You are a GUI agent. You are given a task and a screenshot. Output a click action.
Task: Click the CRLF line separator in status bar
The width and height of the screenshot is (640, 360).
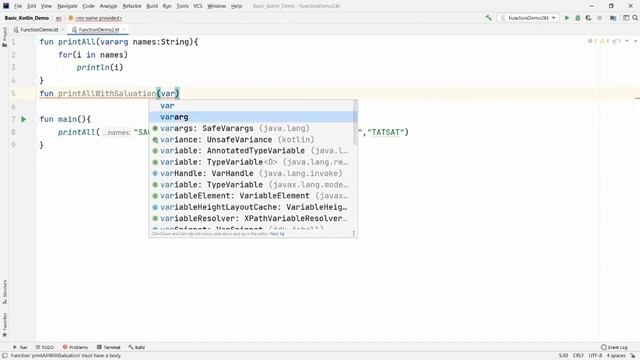(x=578, y=356)
